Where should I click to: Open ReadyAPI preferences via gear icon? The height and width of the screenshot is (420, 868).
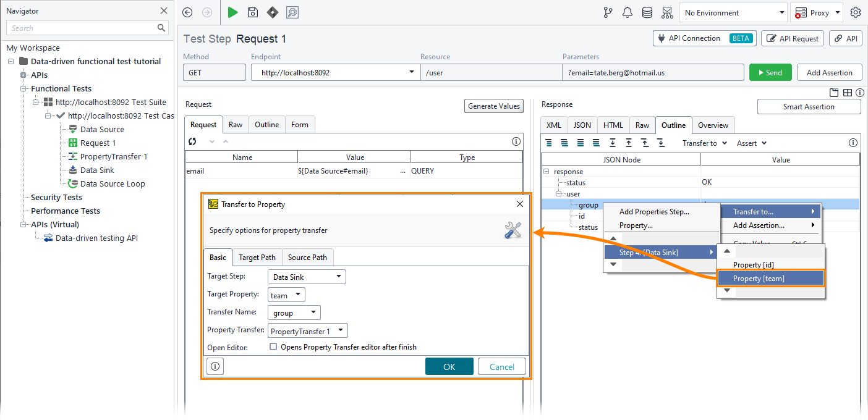[x=856, y=12]
